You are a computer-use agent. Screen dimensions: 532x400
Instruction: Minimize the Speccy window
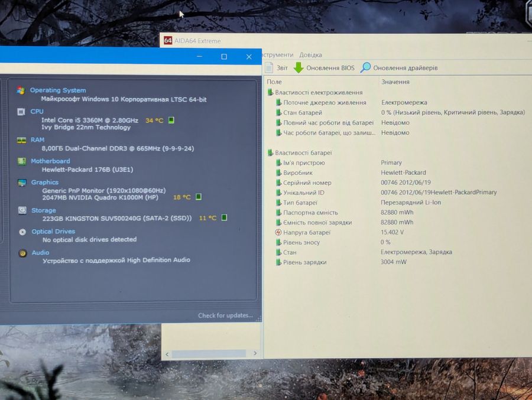[x=200, y=56]
